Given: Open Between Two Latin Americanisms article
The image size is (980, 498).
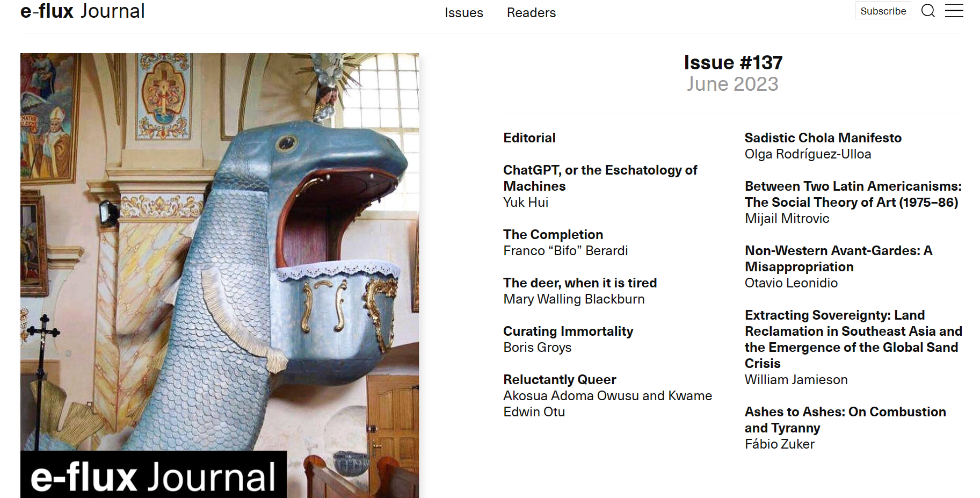Looking at the screenshot, I should [x=853, y=194].
